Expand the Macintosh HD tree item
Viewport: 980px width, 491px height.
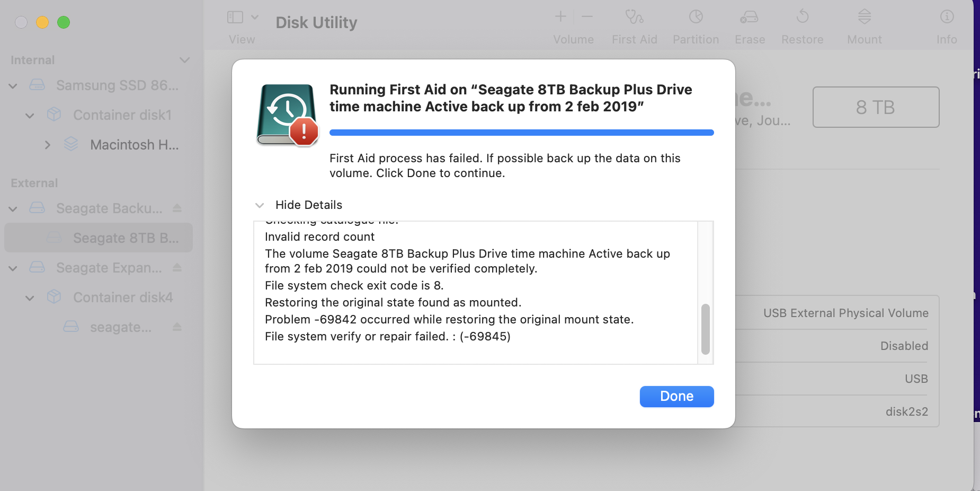pos(48,145)
